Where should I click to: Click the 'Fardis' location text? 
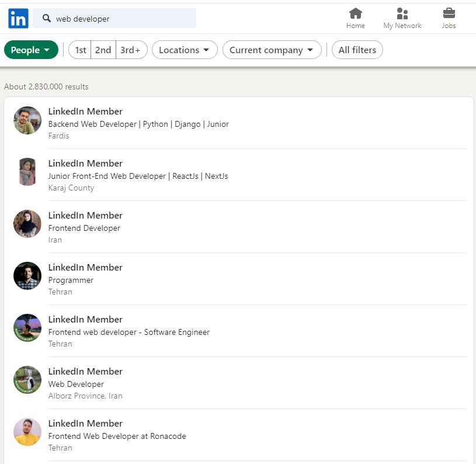(x=58, y=136)
